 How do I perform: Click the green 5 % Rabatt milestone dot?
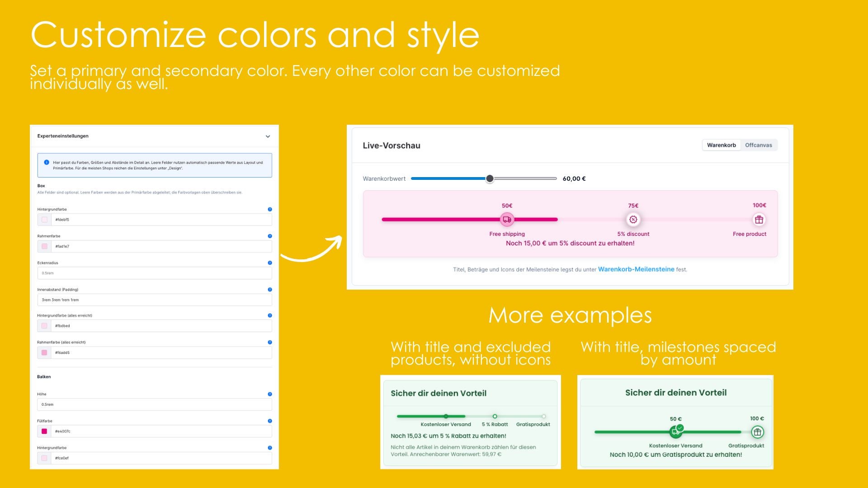pos(495,416)
